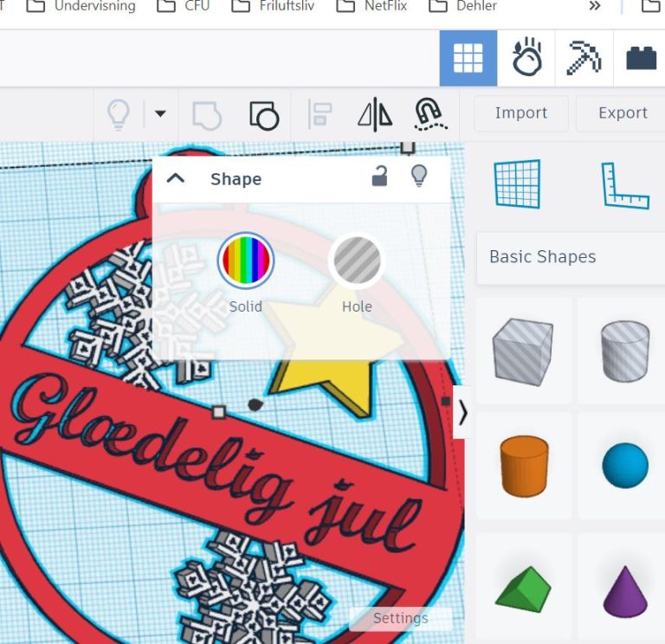Open the NetFlix bookmark folder
665x644 pixels.
click(x=373, y=6)
